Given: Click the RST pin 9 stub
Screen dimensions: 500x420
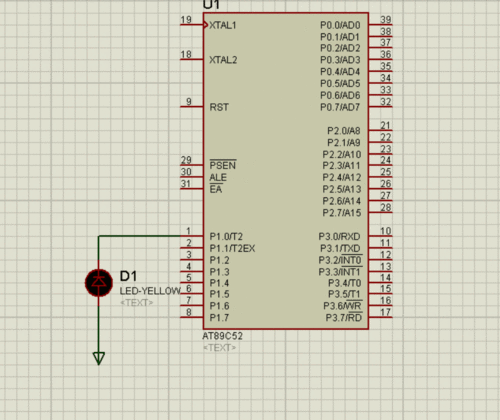Looking at the screenshot, I should click(x=192, y=107).
